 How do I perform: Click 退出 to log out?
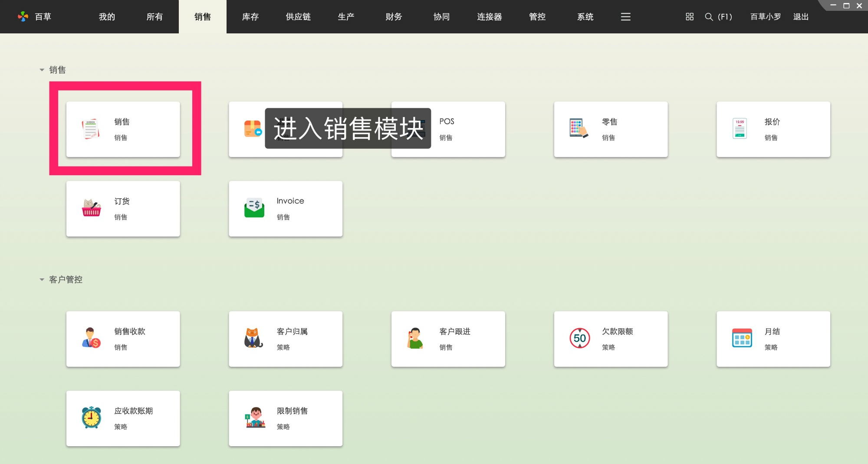[x=801, y=16]
